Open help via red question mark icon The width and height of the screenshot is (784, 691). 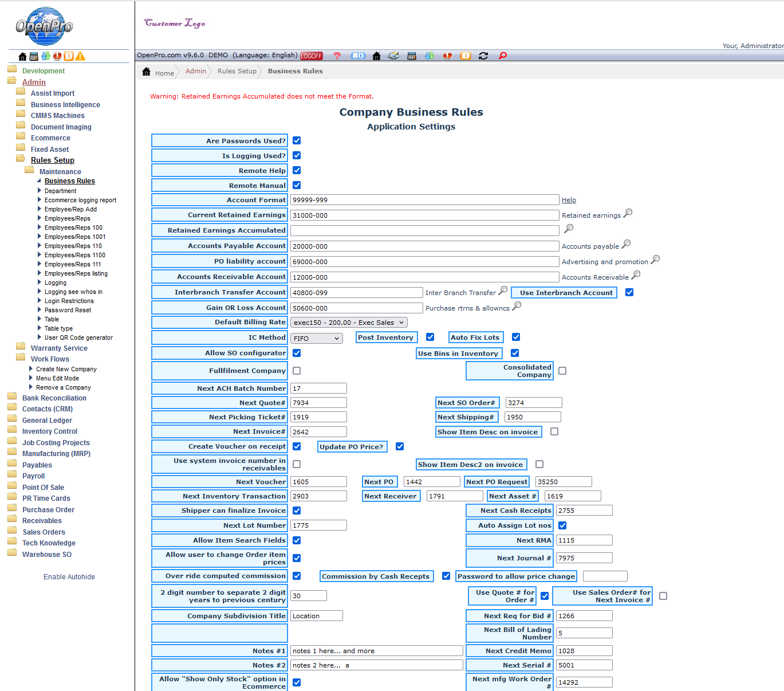(337, 56)
